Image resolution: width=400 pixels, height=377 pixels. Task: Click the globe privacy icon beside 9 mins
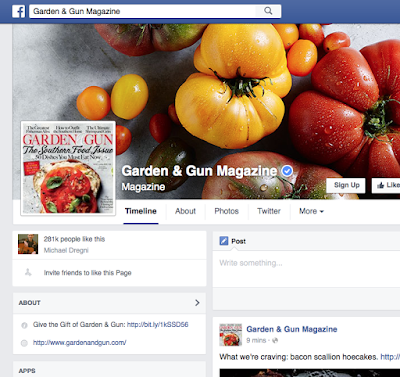click(275, 340)
